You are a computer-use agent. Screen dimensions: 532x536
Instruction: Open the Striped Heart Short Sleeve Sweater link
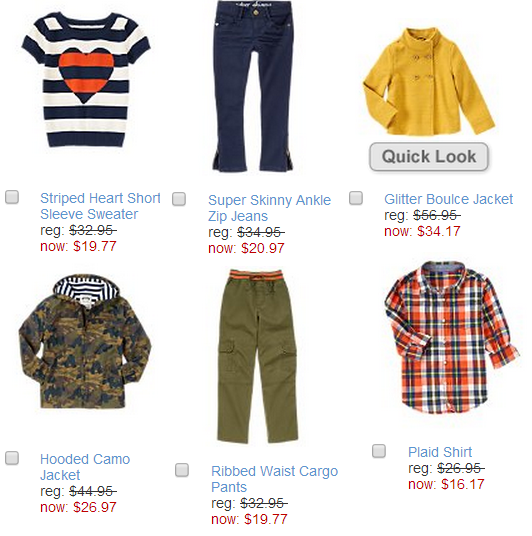(100, 206)
